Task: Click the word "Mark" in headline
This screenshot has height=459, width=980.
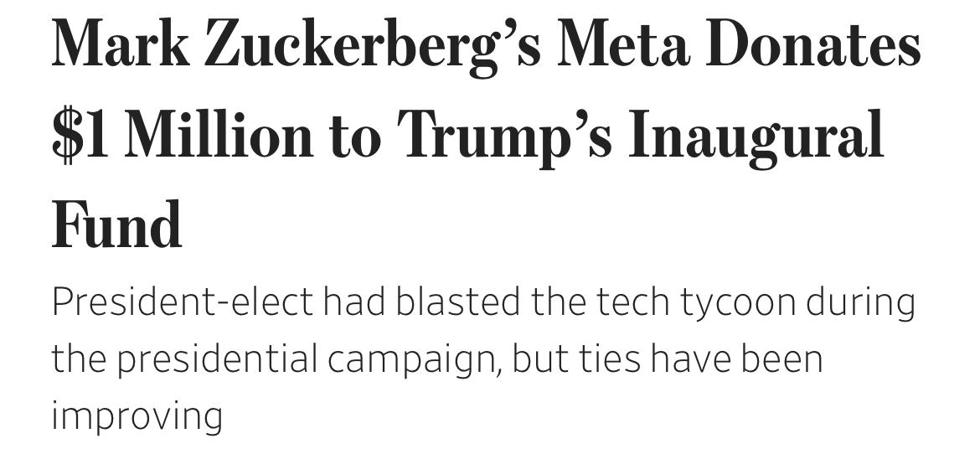Action: 121,44
